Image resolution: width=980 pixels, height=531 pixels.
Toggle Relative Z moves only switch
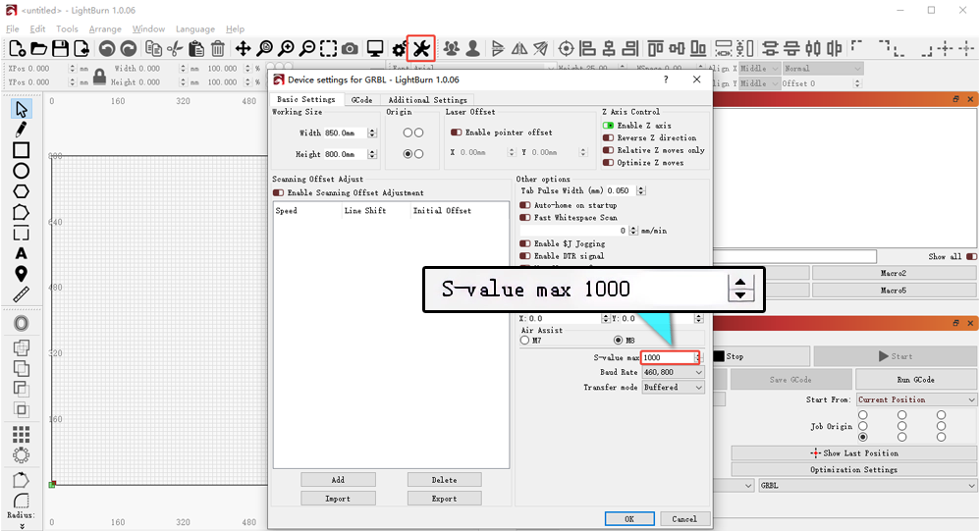608,150
